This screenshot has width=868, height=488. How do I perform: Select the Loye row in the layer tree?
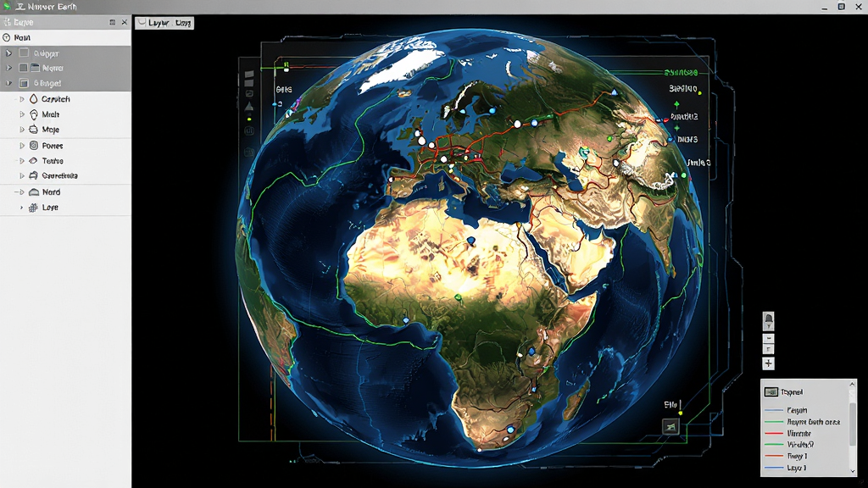pos(65,208)
